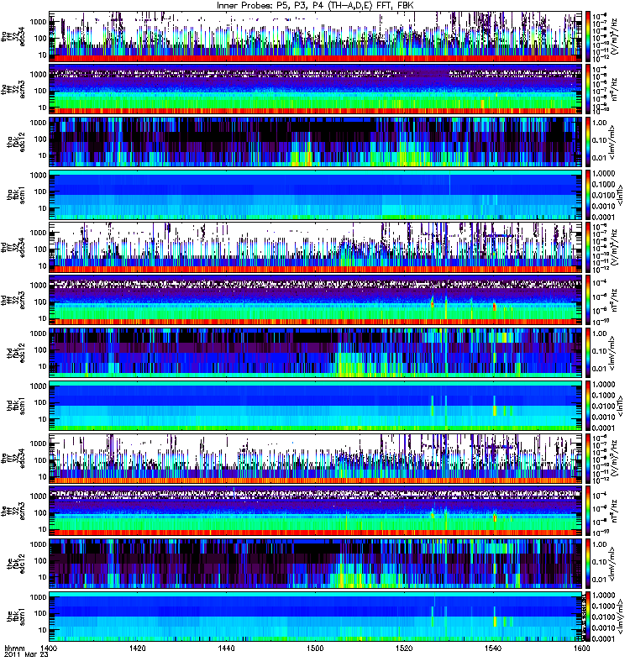
Task: Click inside the the fbk scm1 spectrogram
Action: [x=316, y=617]
